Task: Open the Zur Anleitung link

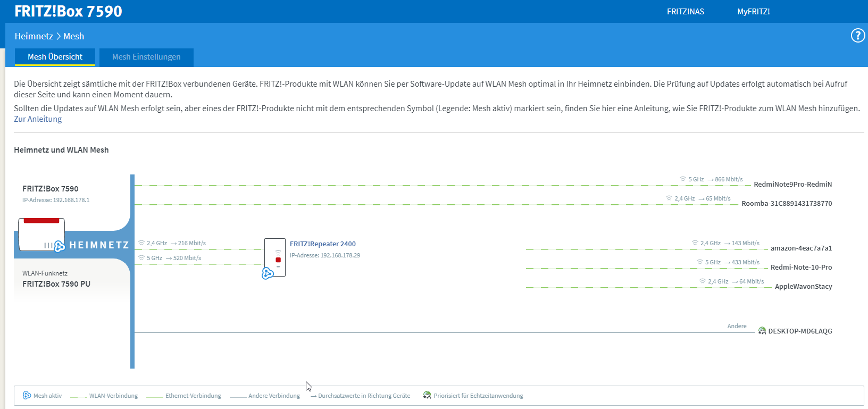Action: [38, 119]
